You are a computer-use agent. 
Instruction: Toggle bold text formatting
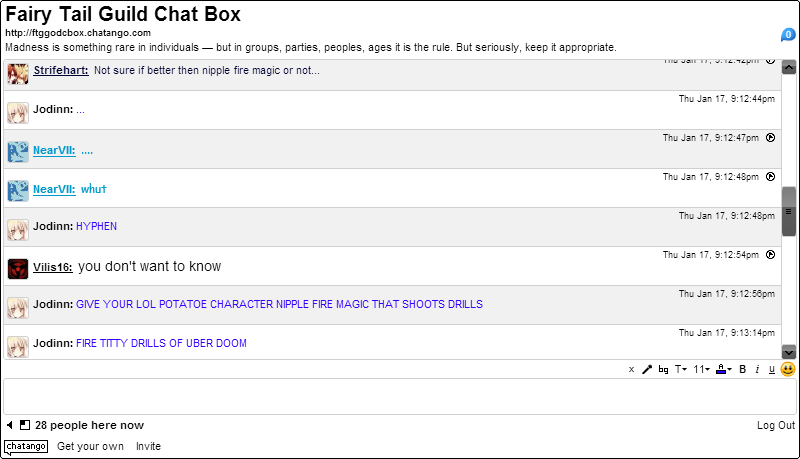742,369
